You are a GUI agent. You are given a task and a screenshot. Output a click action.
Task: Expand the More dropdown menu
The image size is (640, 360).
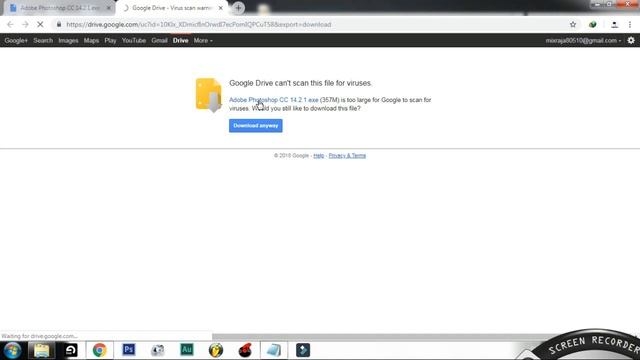tap(203, 40)
